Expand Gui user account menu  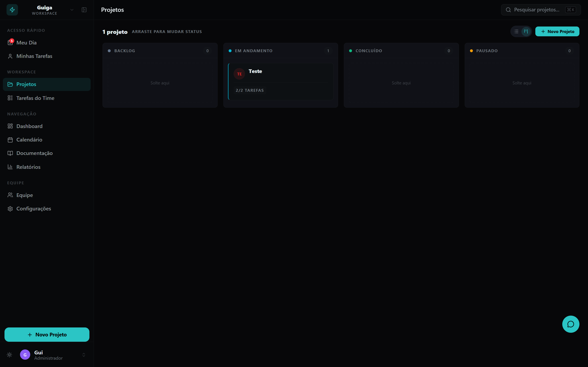(x=84, y=355)
